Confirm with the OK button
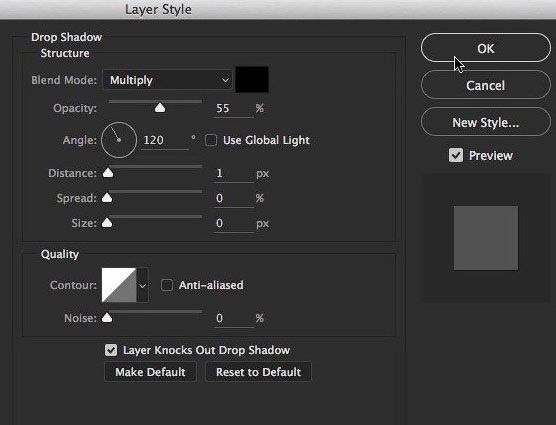Viewport: 556px width, 425px height. click(486, 48)
